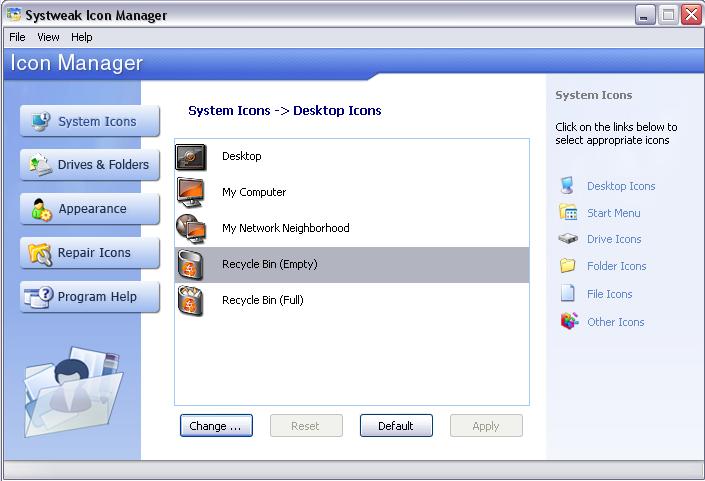Open the Drives & Folders section
Viewport: 705px width, 481px height.
coord(90,165)
